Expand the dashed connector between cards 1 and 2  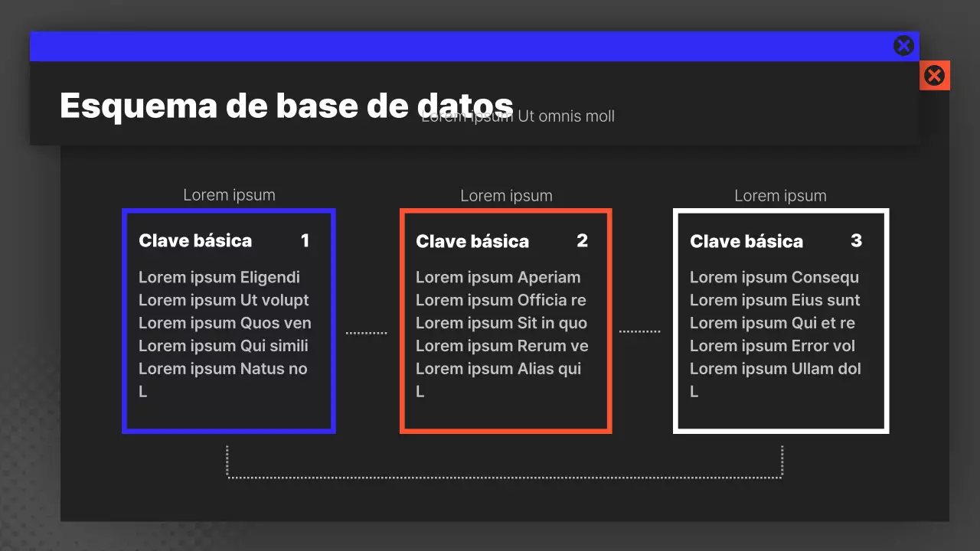coord(367,331)
